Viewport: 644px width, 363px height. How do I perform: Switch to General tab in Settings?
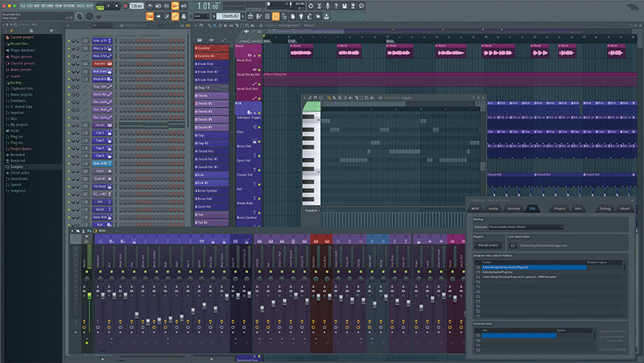(x=514, y=208)
